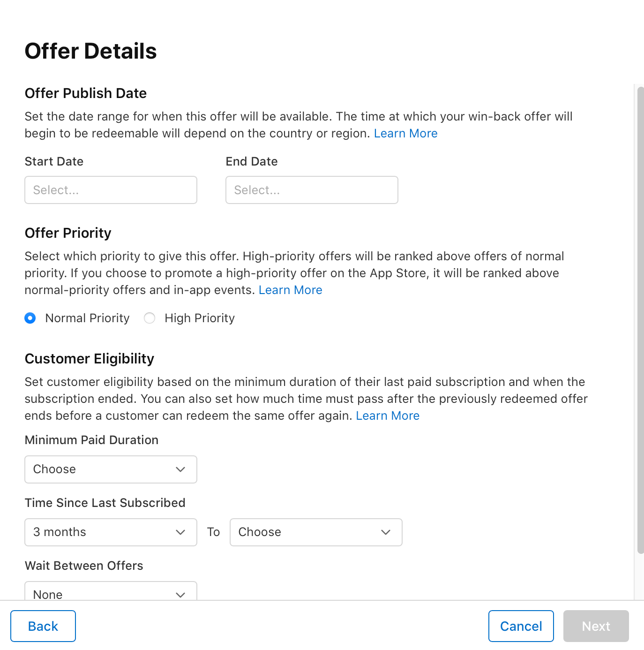The image size is (644, 650).
Task: Click the disabled Next button
Action: pyautogui.click(x=596, y=626)
